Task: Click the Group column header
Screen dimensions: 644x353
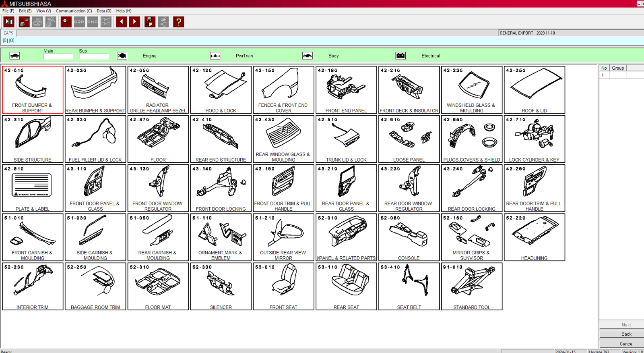Action: [x=618, y=68]
